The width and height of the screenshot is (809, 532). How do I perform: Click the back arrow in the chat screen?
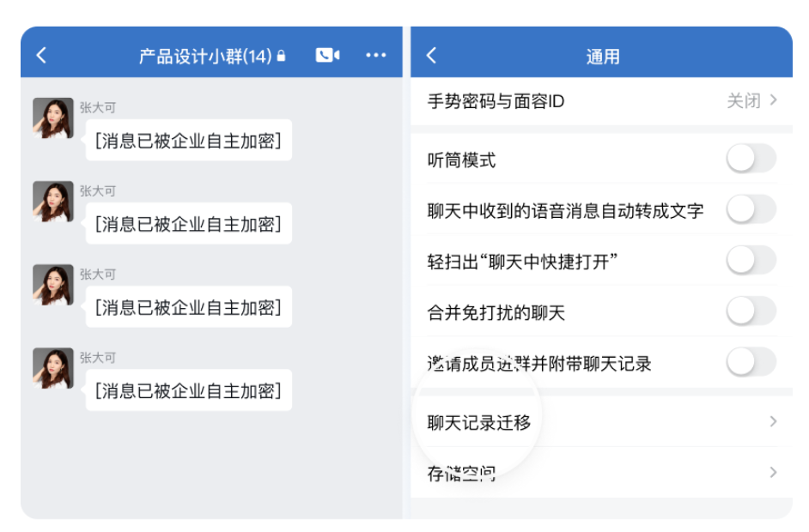coord(41,54)
